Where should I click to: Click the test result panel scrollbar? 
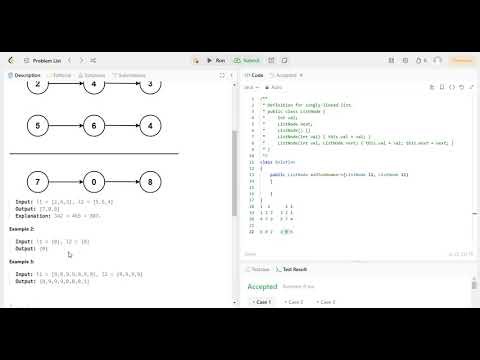[474, 285]
